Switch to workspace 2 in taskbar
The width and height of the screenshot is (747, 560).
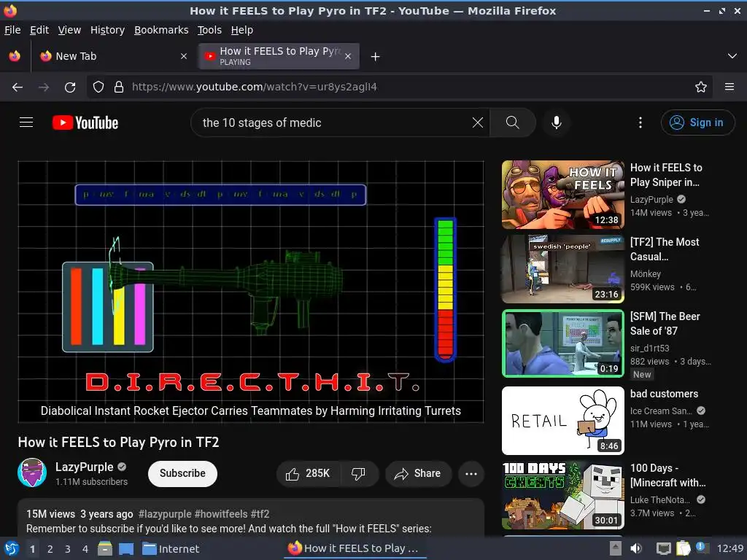pos(50,549)
